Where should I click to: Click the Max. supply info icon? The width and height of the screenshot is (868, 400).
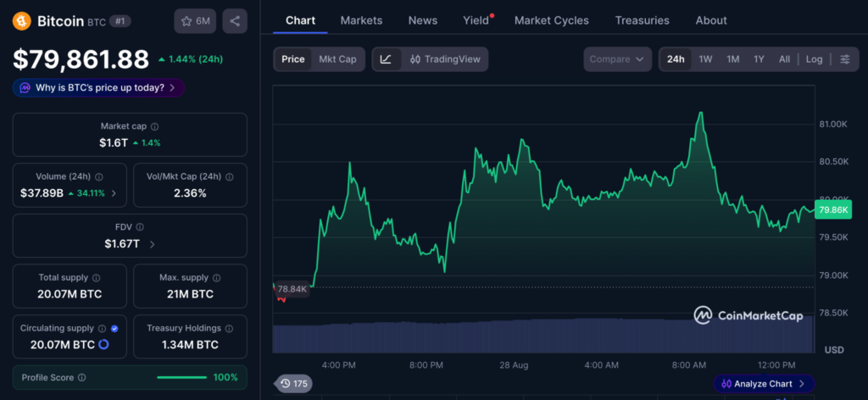[216, 278]
